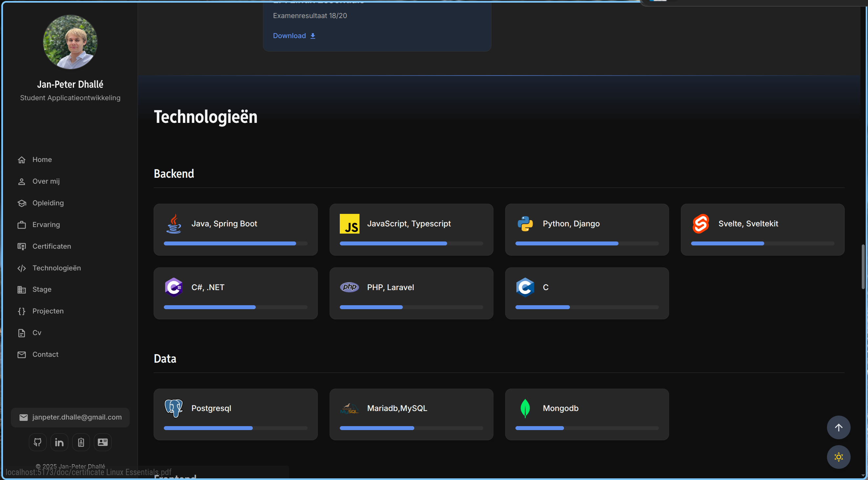Click the Home icon in sidebar
Image resolution: width=868 pixels, height=480 pixels.
(x=22, y=160)
